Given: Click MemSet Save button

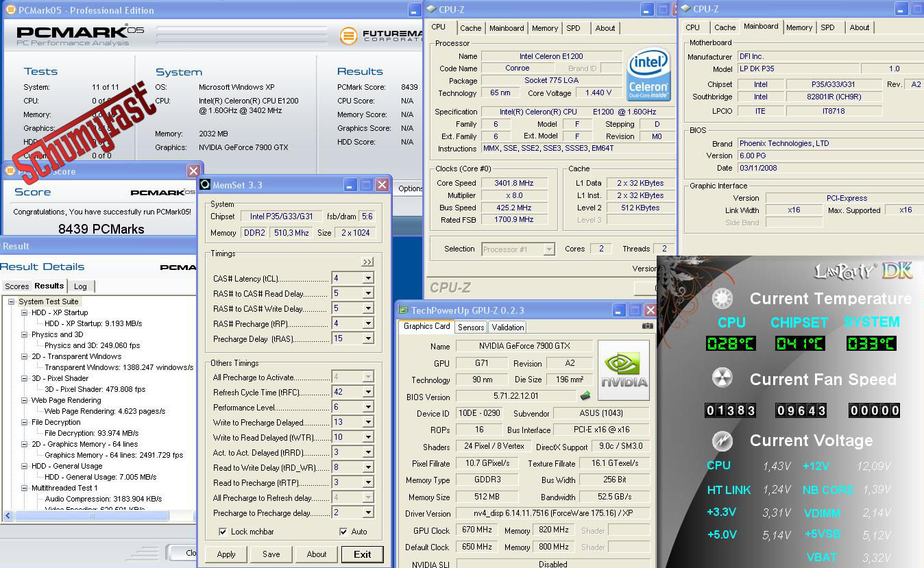Looking at the screenshot, I should [x=271, y=554].
